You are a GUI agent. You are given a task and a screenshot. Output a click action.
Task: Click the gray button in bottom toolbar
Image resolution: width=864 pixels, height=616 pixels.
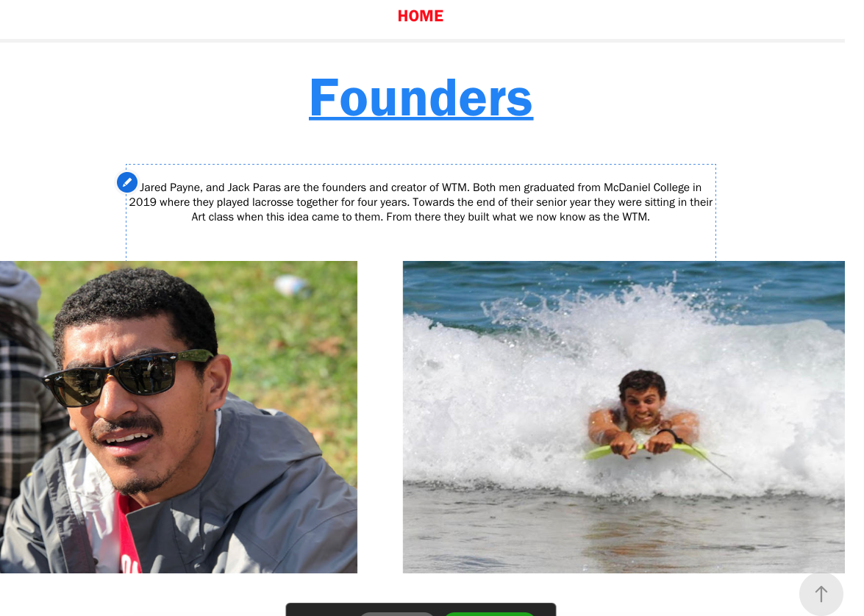[x=397, y=614]
